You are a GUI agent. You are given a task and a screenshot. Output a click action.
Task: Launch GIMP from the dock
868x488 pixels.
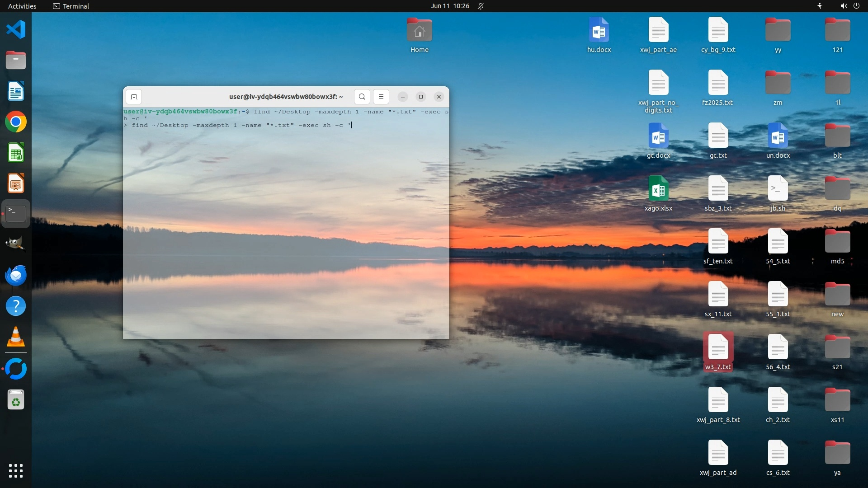(x=16, y=244)
